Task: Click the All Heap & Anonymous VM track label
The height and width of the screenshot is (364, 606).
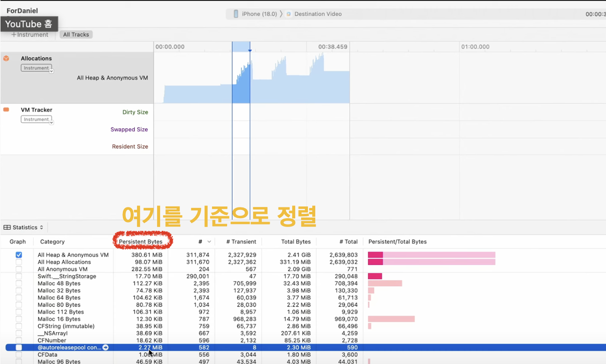Action: click(112, 78)
